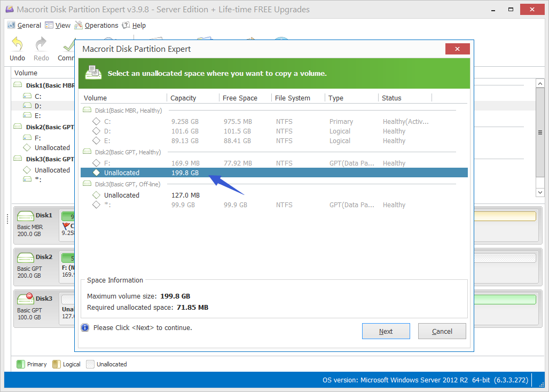Click the Disk1 yellow logical partition bar

click(505, 216)
